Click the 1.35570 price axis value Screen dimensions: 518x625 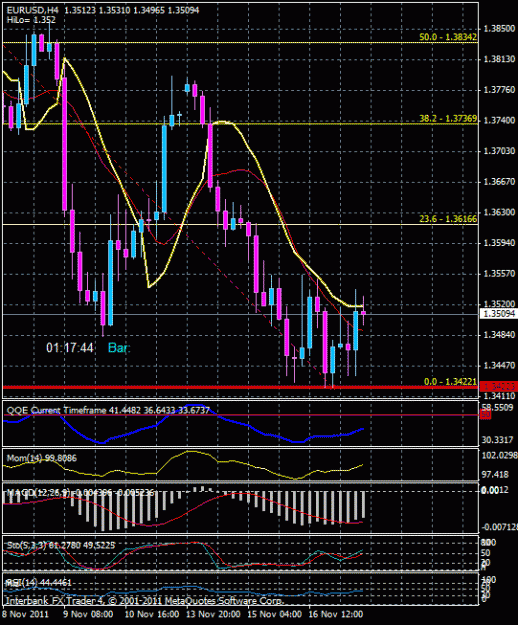499,273
